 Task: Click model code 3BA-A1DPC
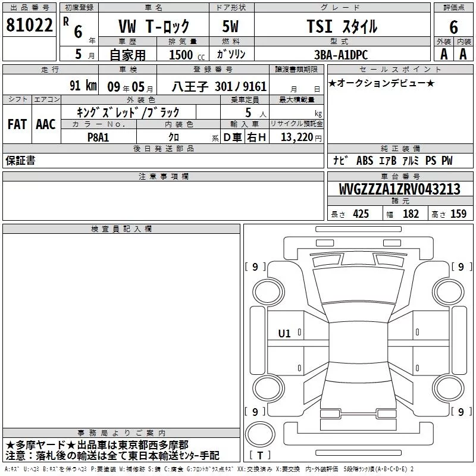pyautogui.click(x=341, y=55)
